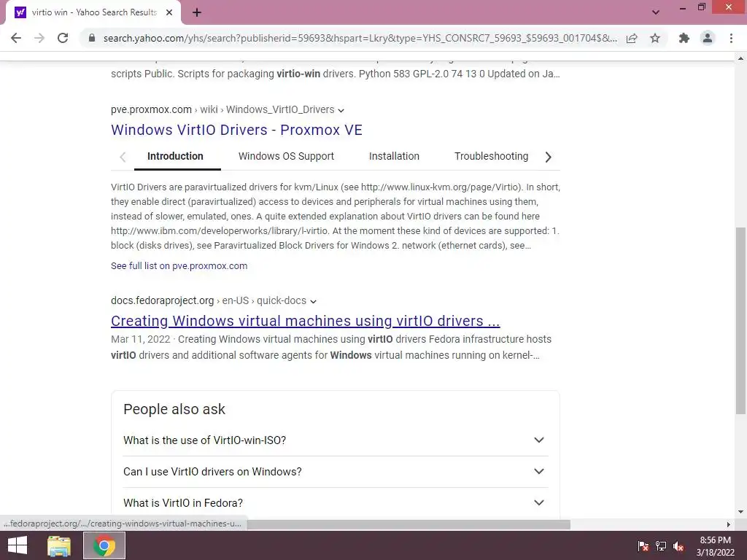Click the scroll up arrow
747x560 pixels.
point(740,58)
